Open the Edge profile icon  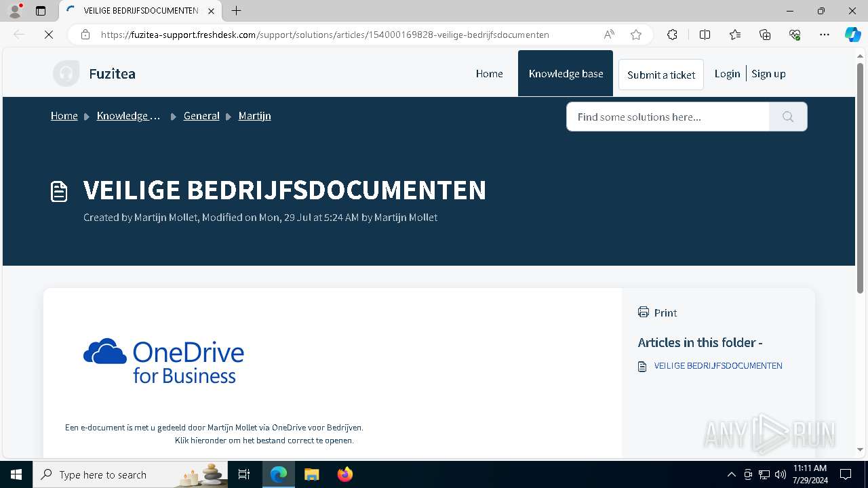coord(15,11)
